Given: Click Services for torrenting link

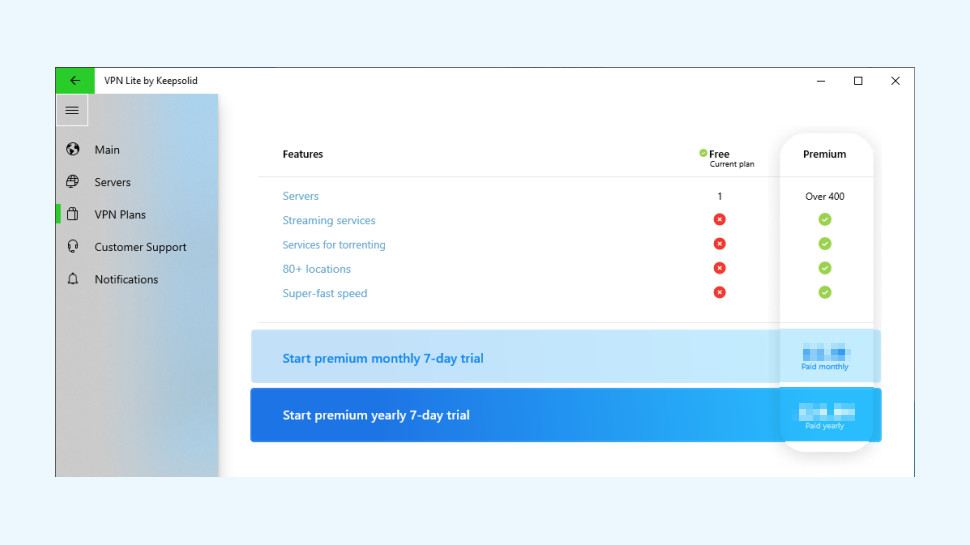Looking at the screenshot, I should (333, 244).
